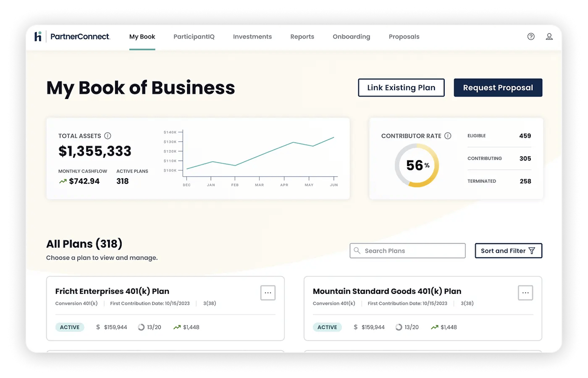Image resolution: width=588 pixels, height=378 pixels.
Task: Click the 56% contributor rate progress ring
Action: pyautogui.click(x=417, y=165)
